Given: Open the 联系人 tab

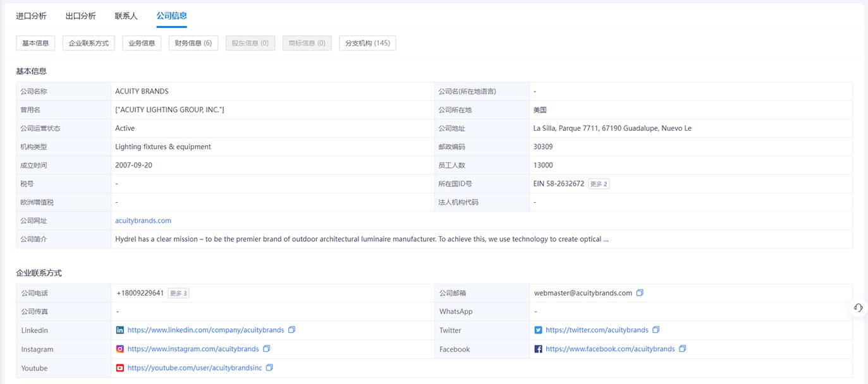Looking at the screenshot, I should [126, 16].
